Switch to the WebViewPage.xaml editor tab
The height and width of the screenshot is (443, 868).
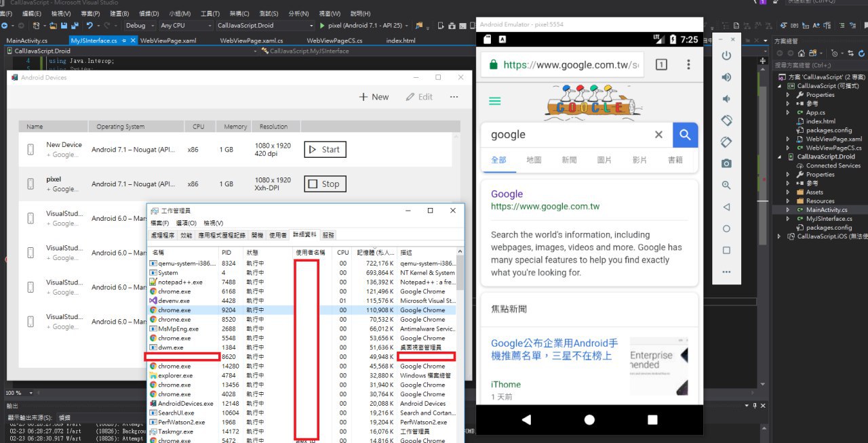pos(168,41)
